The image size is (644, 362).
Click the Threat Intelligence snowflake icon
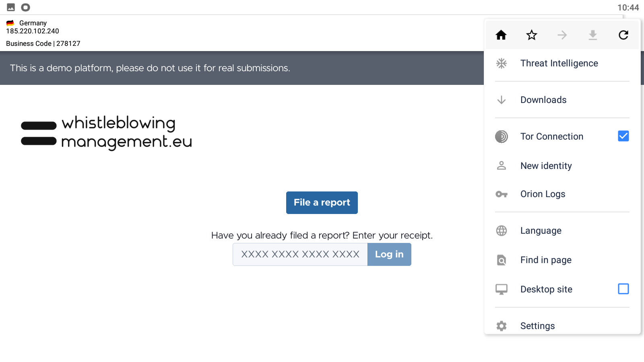click(502, 63)
